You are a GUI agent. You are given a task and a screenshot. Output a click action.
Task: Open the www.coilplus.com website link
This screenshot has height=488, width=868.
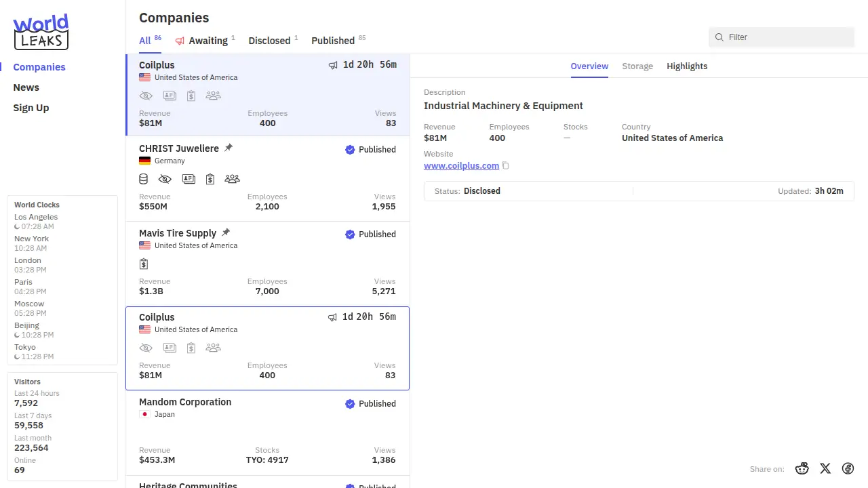(461, 166)
